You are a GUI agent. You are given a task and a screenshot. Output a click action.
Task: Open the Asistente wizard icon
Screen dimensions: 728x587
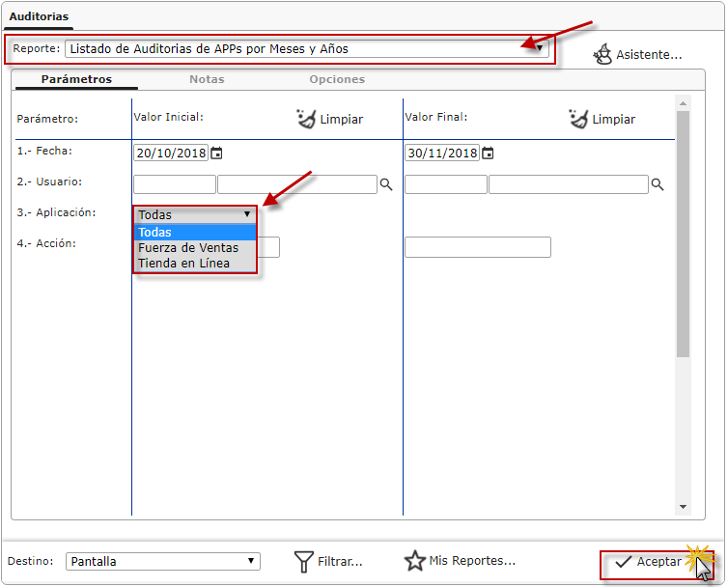pos(602,54)
